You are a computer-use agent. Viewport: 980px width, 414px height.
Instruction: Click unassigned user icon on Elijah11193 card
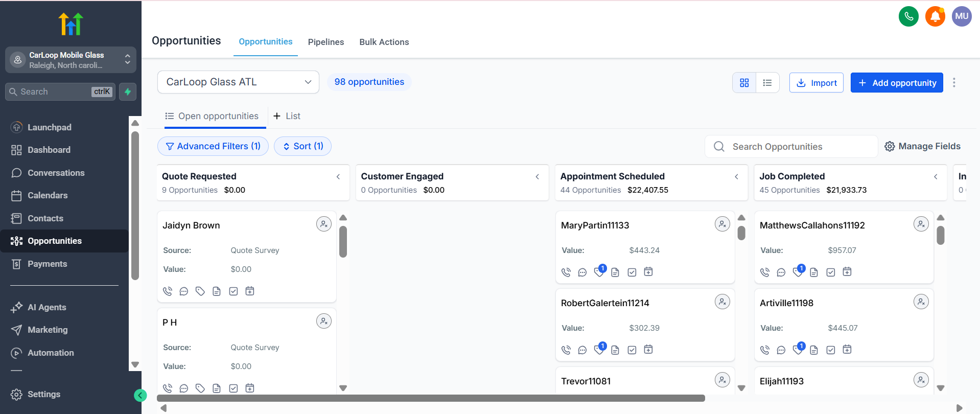[921, 380]
